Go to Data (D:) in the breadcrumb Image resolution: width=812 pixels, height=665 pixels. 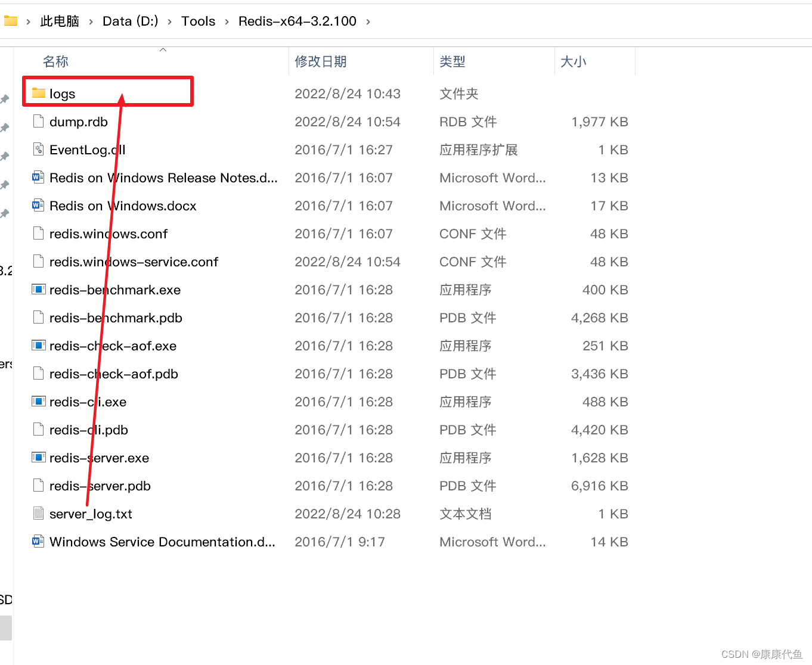[x=131, y=21]
